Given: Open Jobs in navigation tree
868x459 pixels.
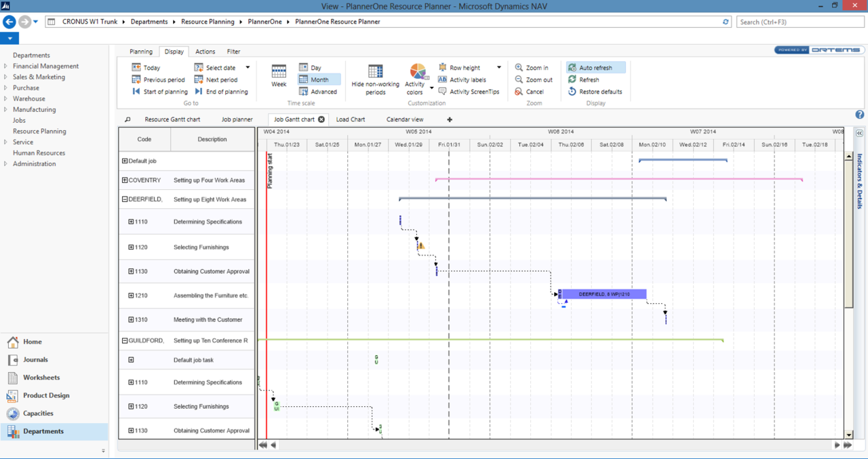Looking at the screenshot, I should click(x=19, y=121).
